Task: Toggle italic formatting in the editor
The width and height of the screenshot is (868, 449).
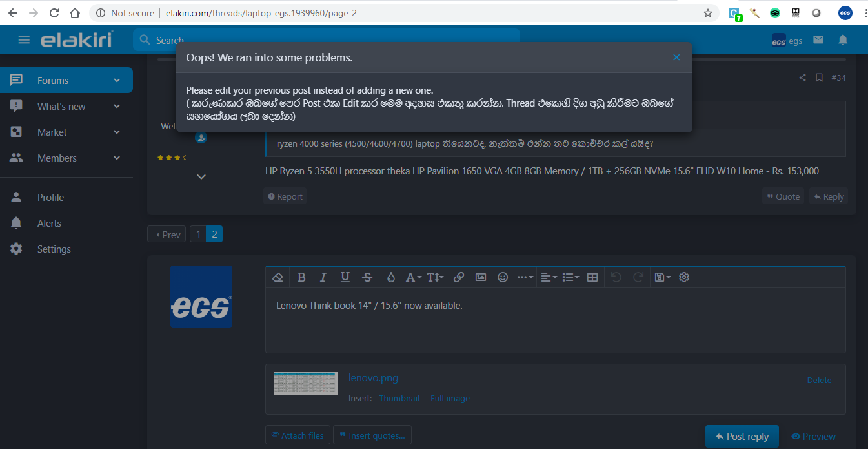Action: click(x=323, y=277)
